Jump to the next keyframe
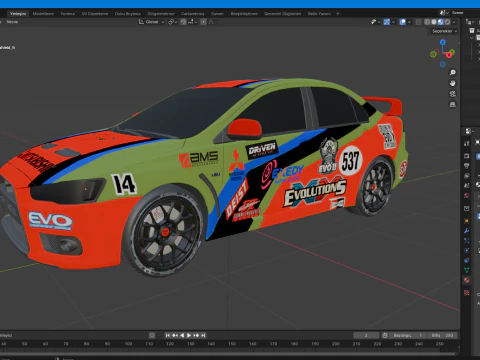Screen dimensions: 480x360 tap(196, 335)
